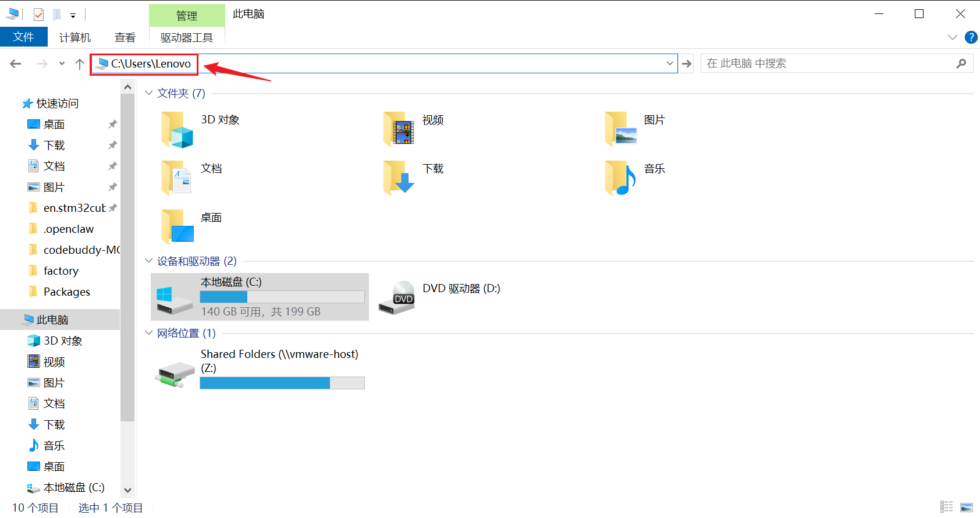980x518 pixels.
Task: Open the help question mark icon
Action: tap(971, 37)
